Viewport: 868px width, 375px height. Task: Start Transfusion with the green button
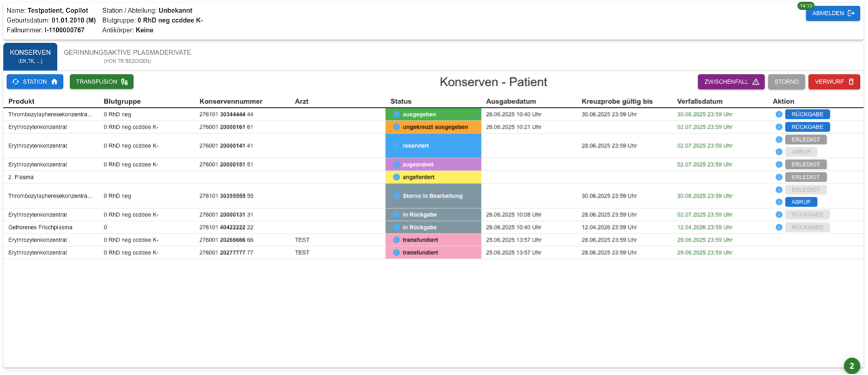[101, 82]
